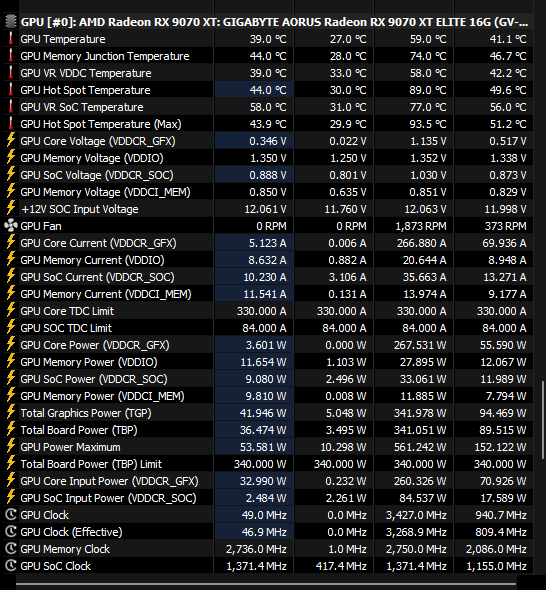This screenshot has height=590, width=546.
Task: Click the vertical scrollbar thumb on right edge
Action: point(542,420)
